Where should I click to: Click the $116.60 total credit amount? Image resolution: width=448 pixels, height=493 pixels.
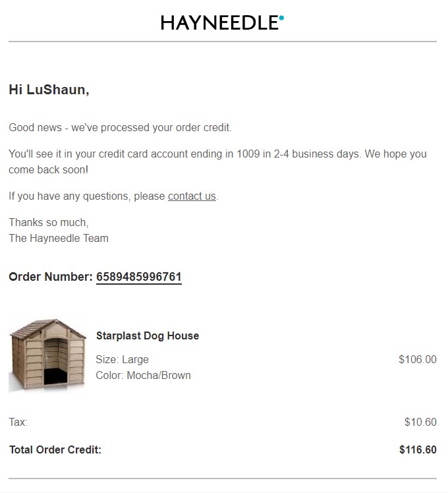point(418,450)
